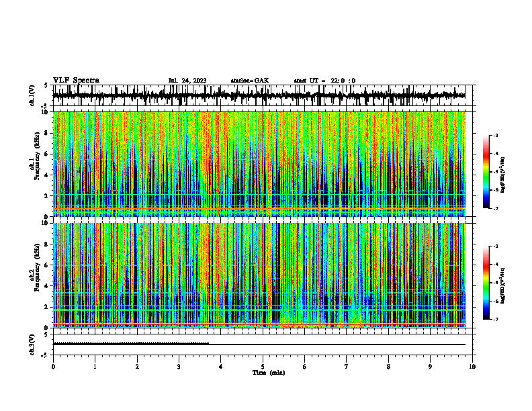Viewport: 532px width, 411px height.
Task: Click the ch.1 spectrogram '4' kHz tick label
Action: coord(46,175)
